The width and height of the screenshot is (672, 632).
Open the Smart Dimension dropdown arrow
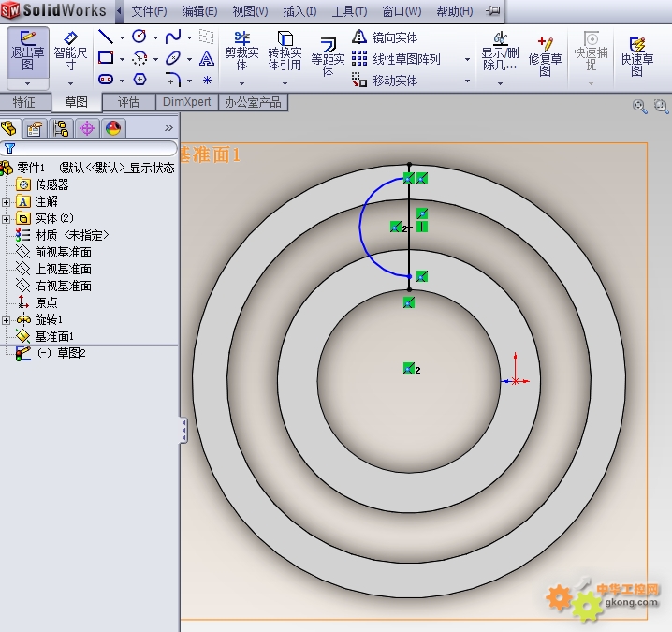coord(70,83)
